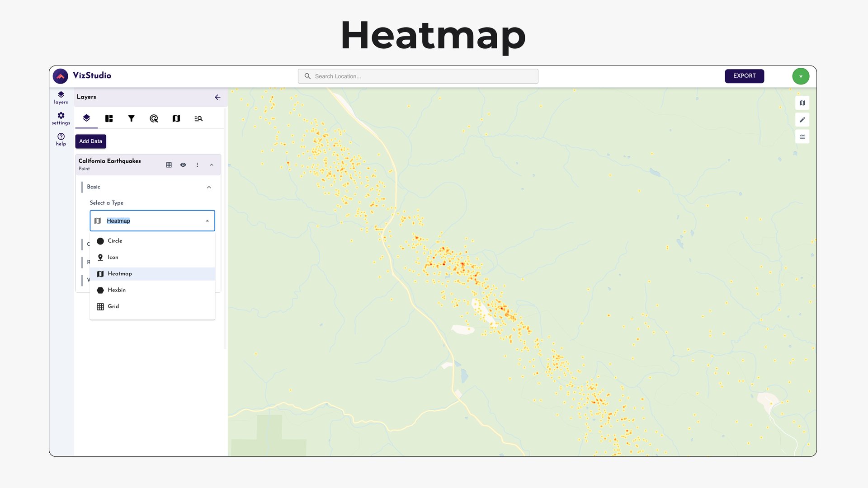Click the Search Location field
This screenshot has height=488, width=868.
(418, 76)
